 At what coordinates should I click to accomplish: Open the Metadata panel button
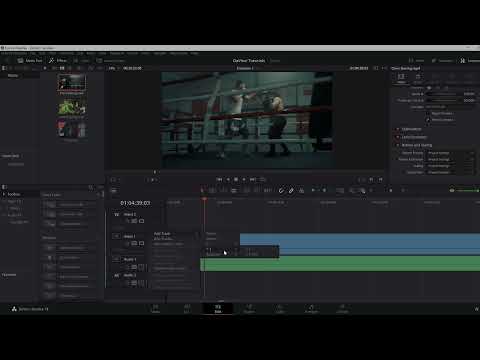(443, 60)
